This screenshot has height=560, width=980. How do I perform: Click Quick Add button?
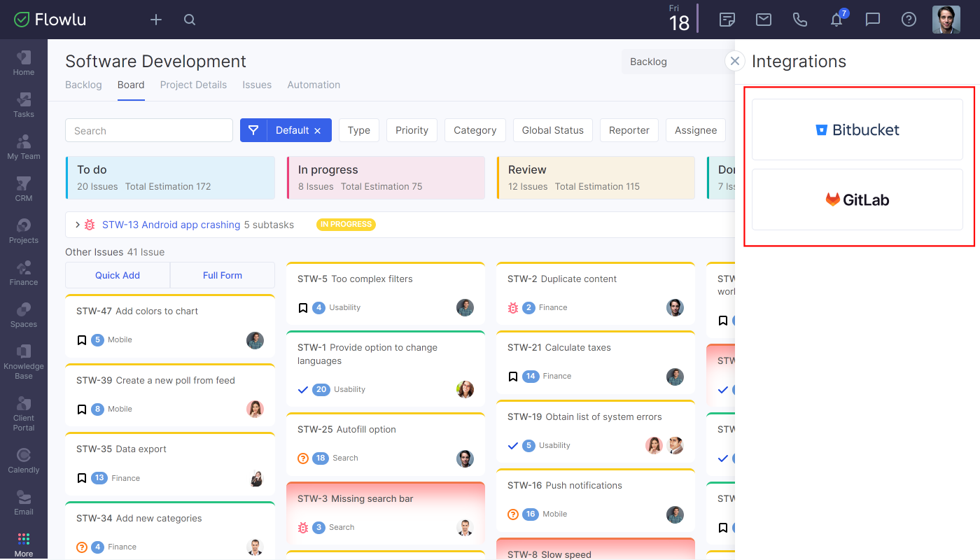click(x=118, y=275)
